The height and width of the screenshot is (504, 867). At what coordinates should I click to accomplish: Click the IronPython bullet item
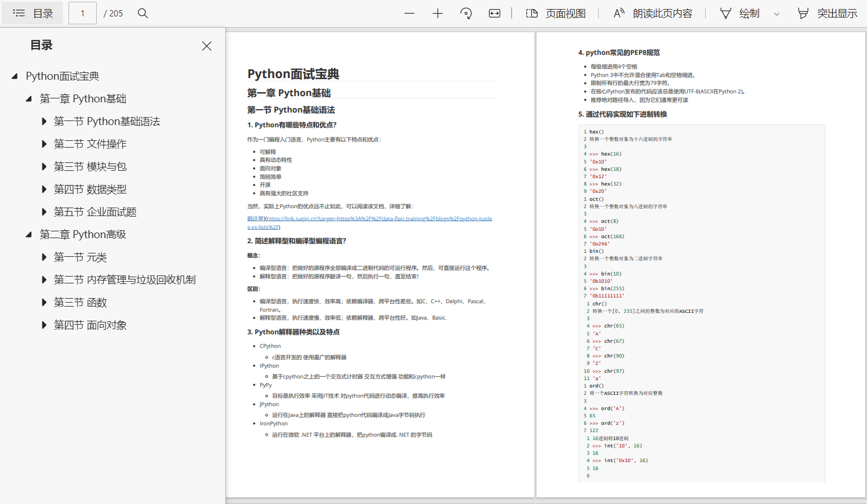(273, 424)
